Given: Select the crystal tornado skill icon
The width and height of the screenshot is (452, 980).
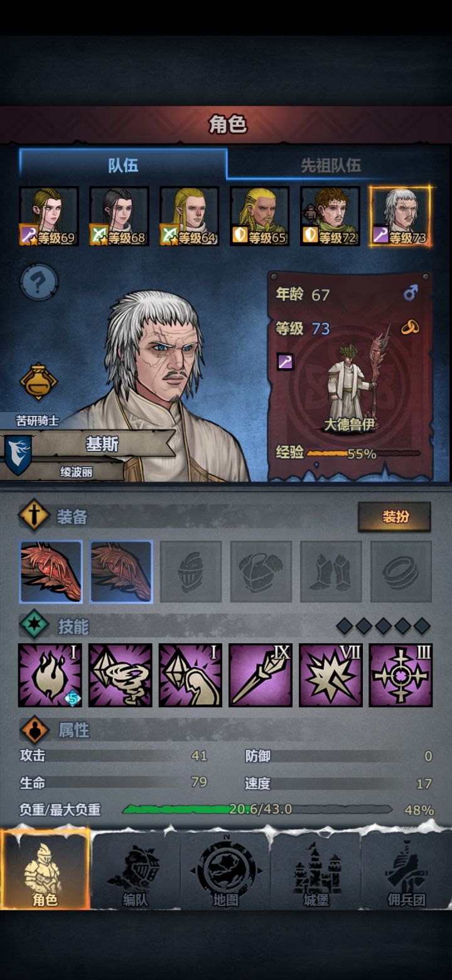Looking at the screenshot, I should (x=121, y=675).
